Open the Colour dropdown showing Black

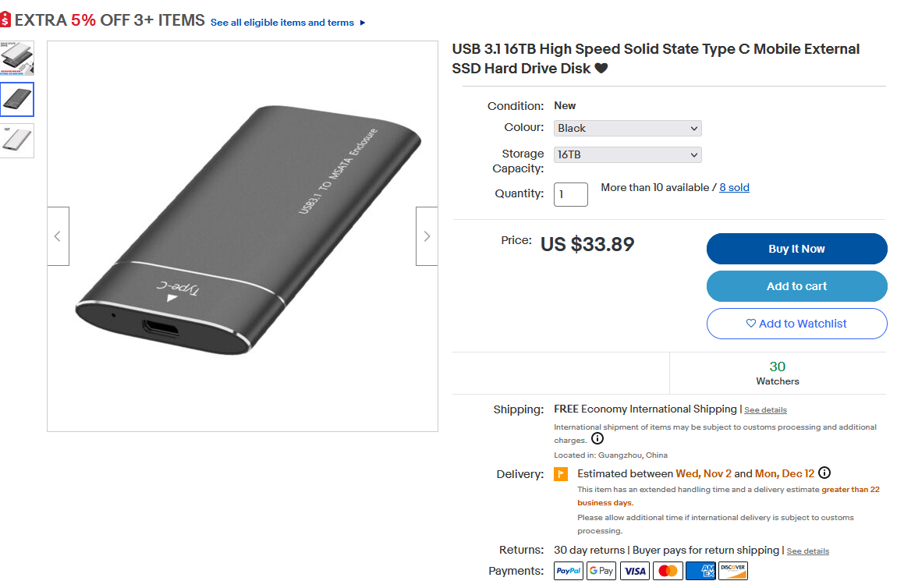(628, 128)
